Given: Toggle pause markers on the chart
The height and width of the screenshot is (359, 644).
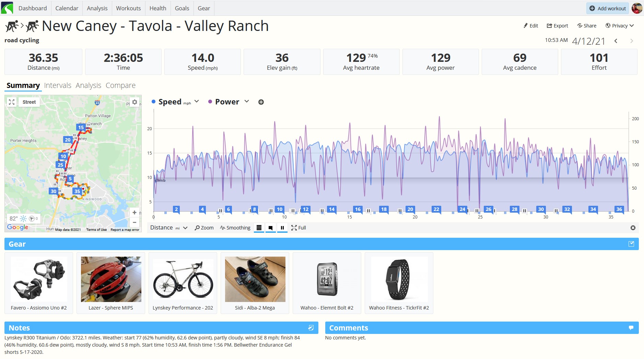Looking at the screenshot, I should point(282,228).
